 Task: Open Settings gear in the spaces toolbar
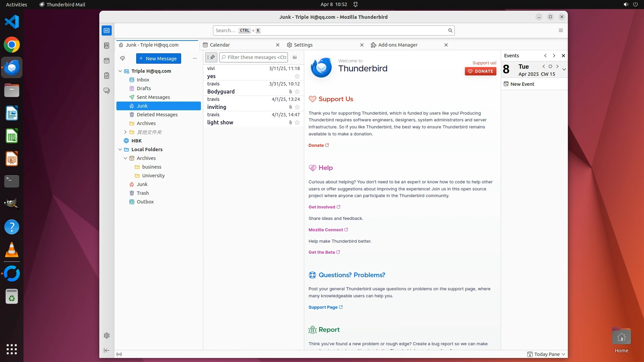pos(107,336)
